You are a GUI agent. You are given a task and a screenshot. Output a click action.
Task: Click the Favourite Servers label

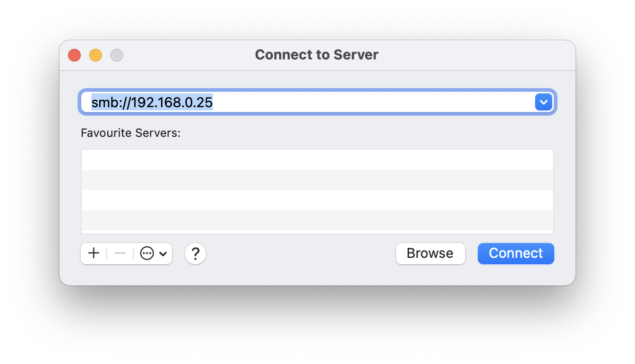tap(131, 133)
